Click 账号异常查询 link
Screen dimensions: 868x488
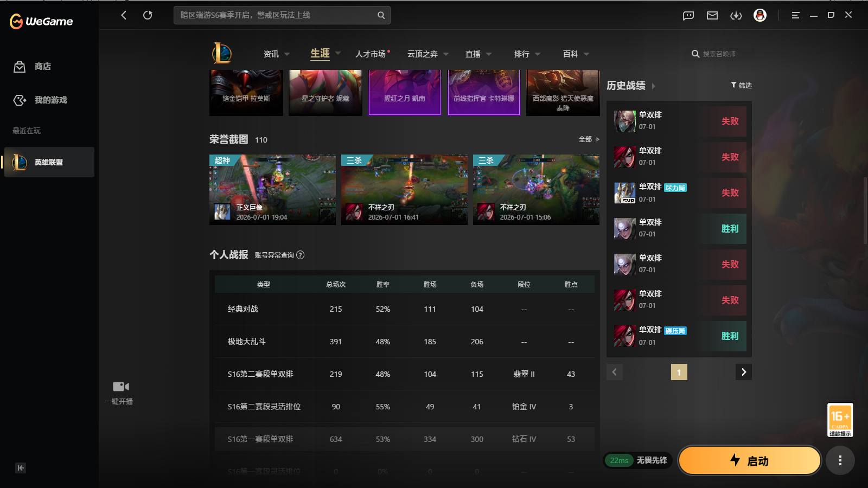coord(275,255)
